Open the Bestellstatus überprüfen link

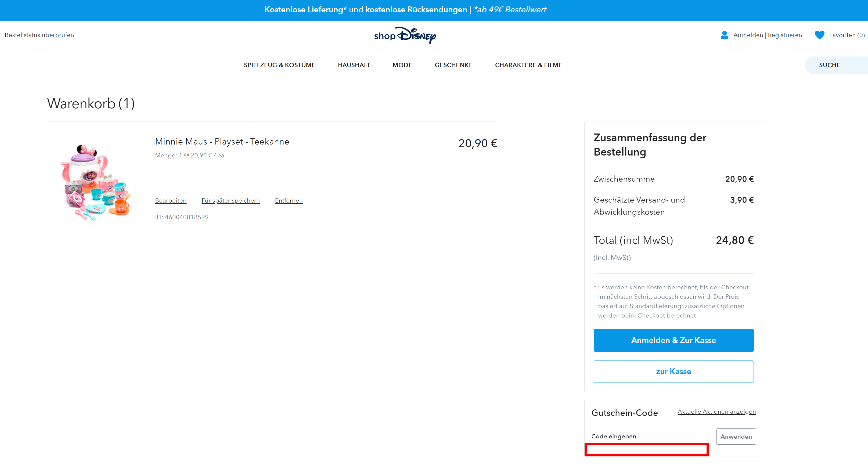tap(39, 35)
